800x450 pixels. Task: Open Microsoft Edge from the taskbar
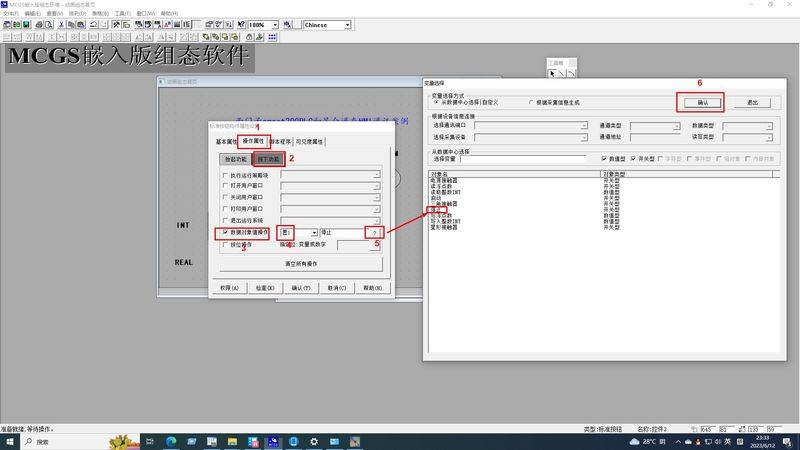[171, 441]
